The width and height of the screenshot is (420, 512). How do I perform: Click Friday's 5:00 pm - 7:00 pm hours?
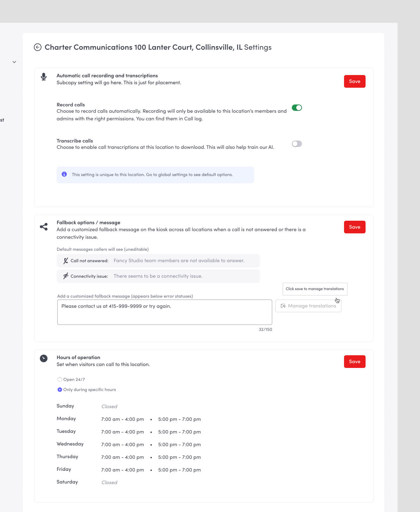(179, 470)
